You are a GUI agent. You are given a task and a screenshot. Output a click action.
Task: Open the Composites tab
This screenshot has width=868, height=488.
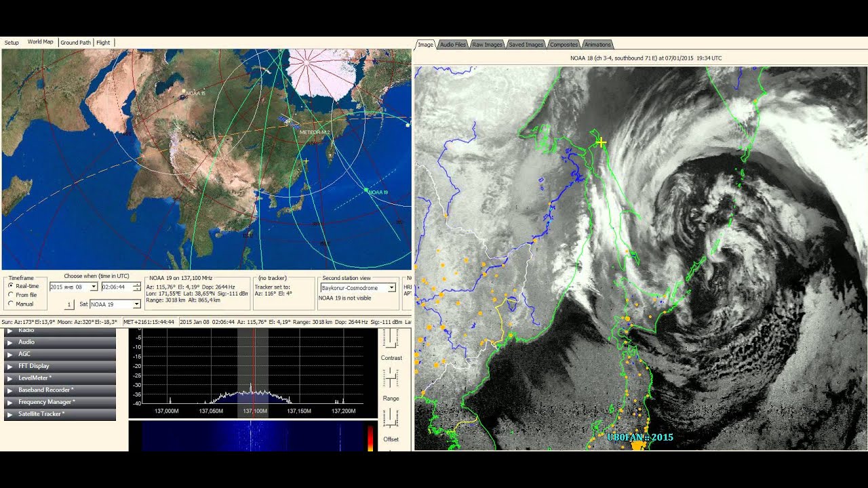564,45
